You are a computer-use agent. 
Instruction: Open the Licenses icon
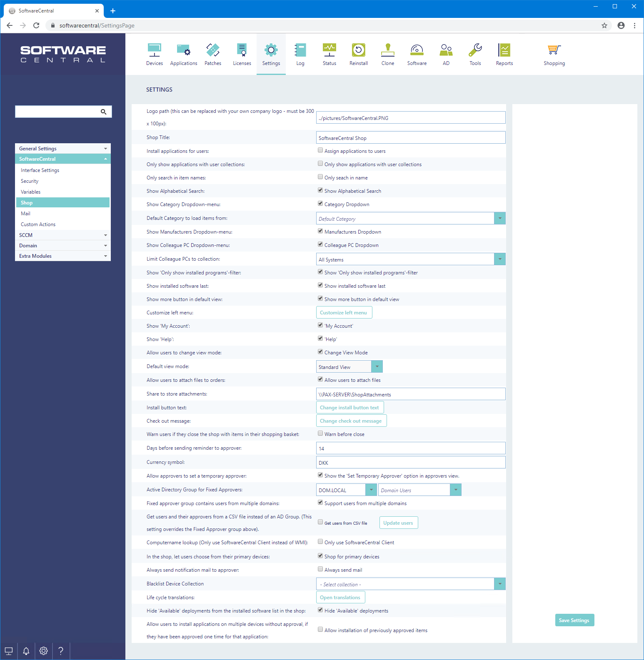point(242,50)
